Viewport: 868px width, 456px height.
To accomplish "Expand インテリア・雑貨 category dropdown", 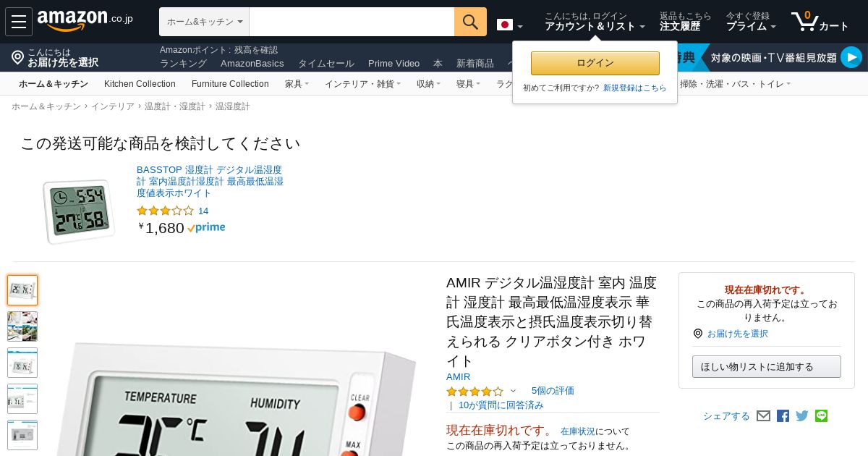I will coord(362,84).
